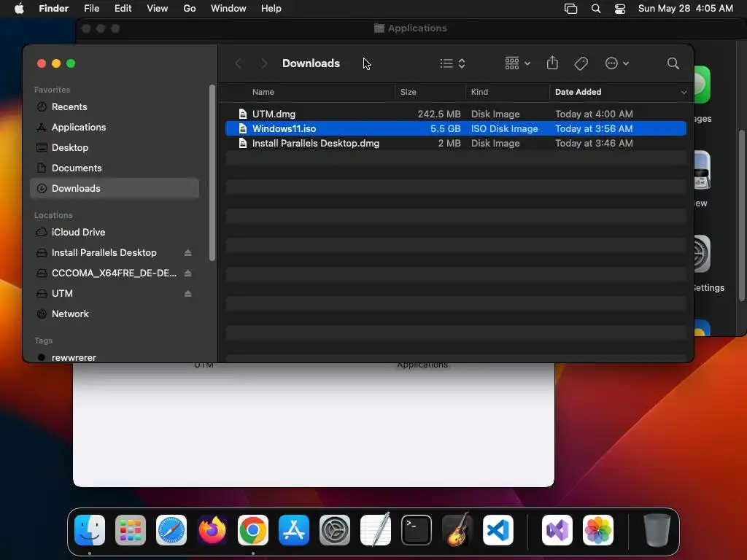The width and height of the screenshot is (747, 560).
Task: Click UTM.dmg file icon
Action: pyautogui.click(x=243, y=114)
